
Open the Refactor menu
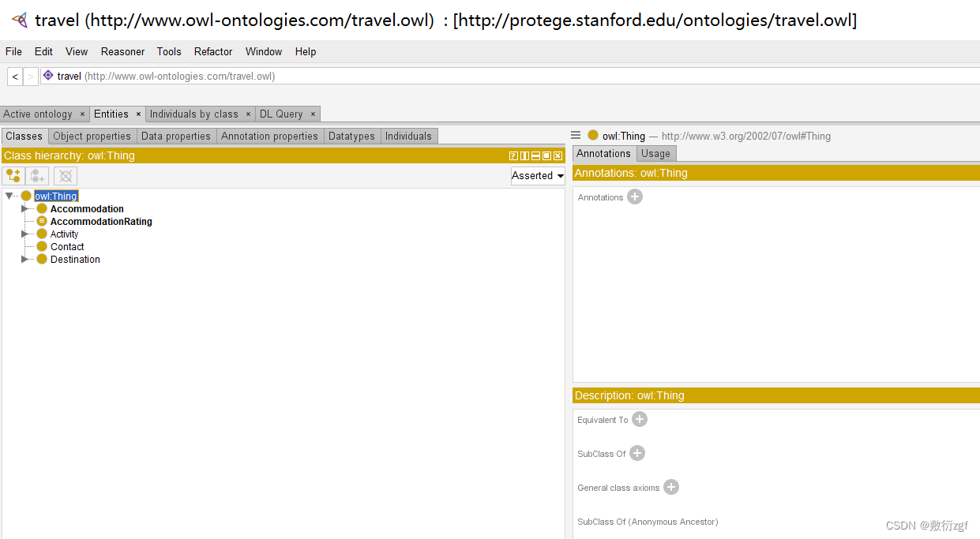click(x=213, y=51)
